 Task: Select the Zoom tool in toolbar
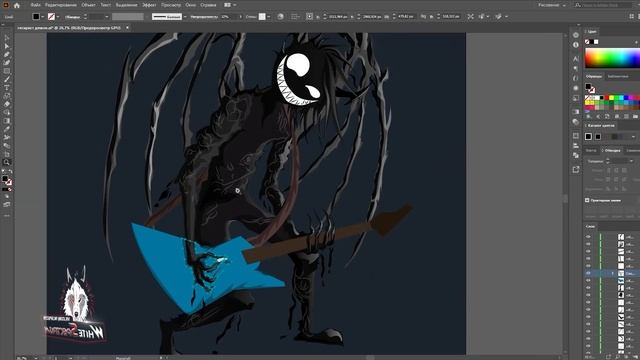7,162
